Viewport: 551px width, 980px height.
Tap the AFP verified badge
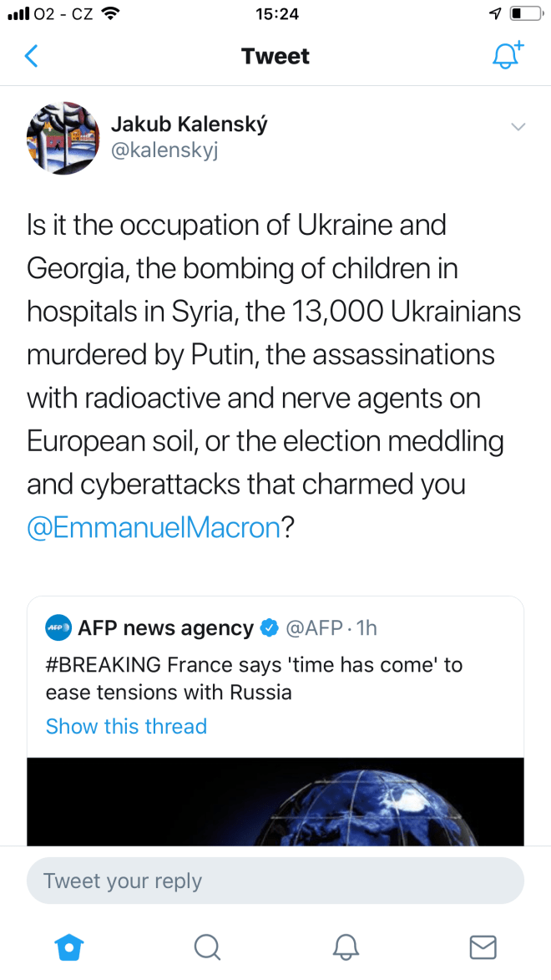pos(270,627)
